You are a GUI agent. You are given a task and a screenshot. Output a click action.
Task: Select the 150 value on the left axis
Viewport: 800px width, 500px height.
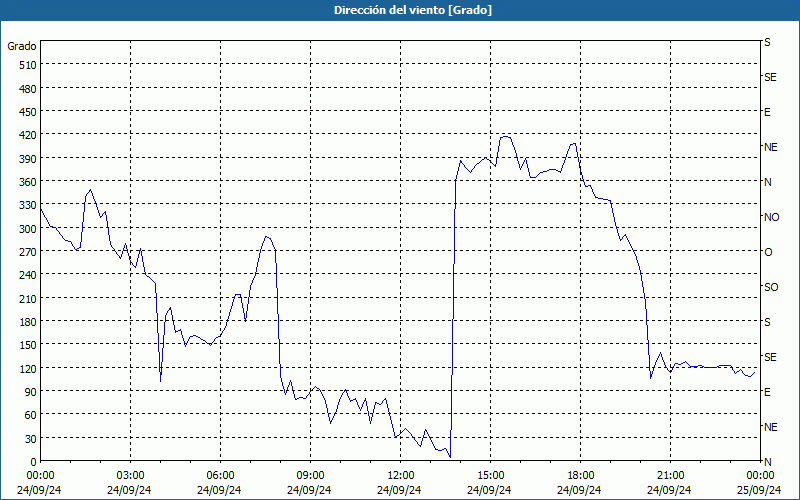(28, 345)
